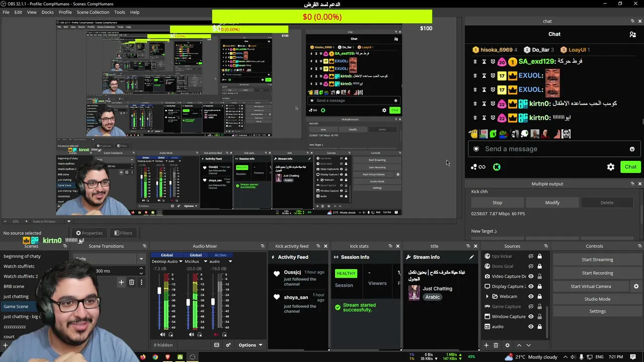Screen dimensions: 644x362
Task: Hide the Video Capture Device source
Action: coord(531,277)
